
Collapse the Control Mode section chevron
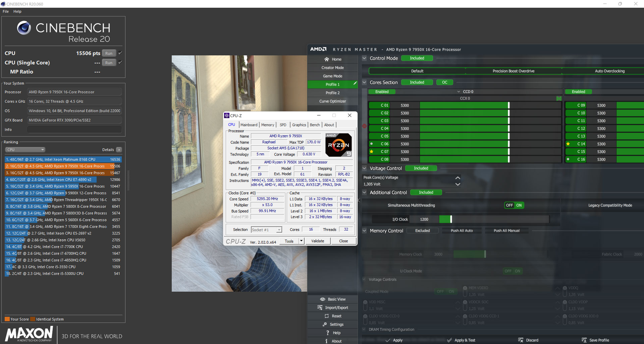[x=364, y=58]
